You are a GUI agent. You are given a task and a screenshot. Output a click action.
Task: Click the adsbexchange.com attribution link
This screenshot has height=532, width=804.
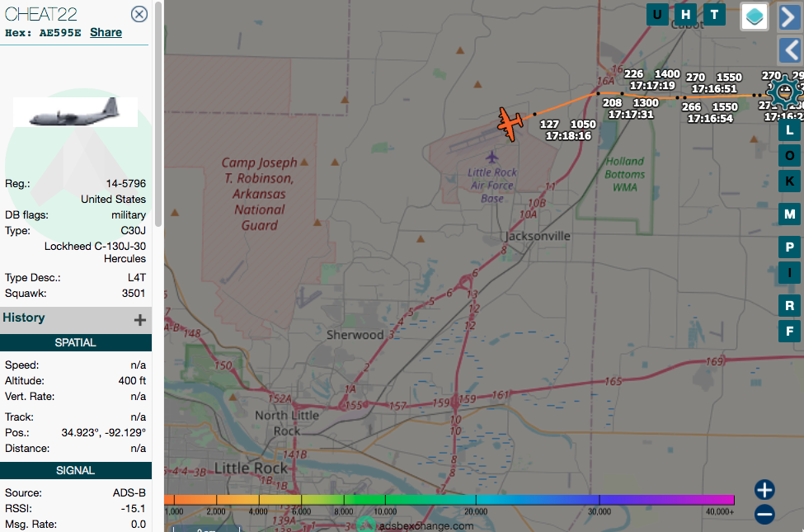[x=426, y=526]
